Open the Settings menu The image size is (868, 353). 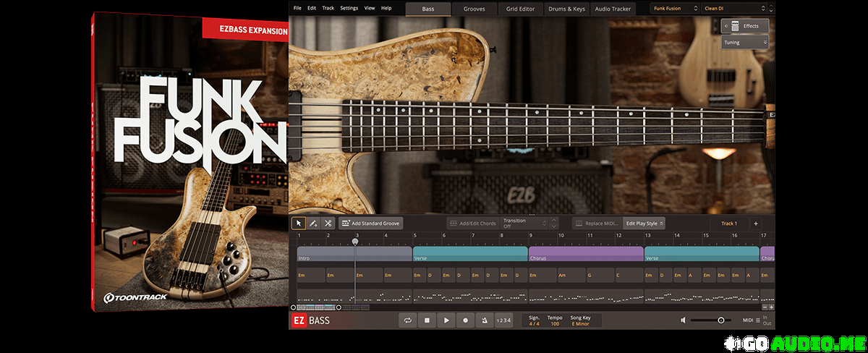click(x=349, y=8)
